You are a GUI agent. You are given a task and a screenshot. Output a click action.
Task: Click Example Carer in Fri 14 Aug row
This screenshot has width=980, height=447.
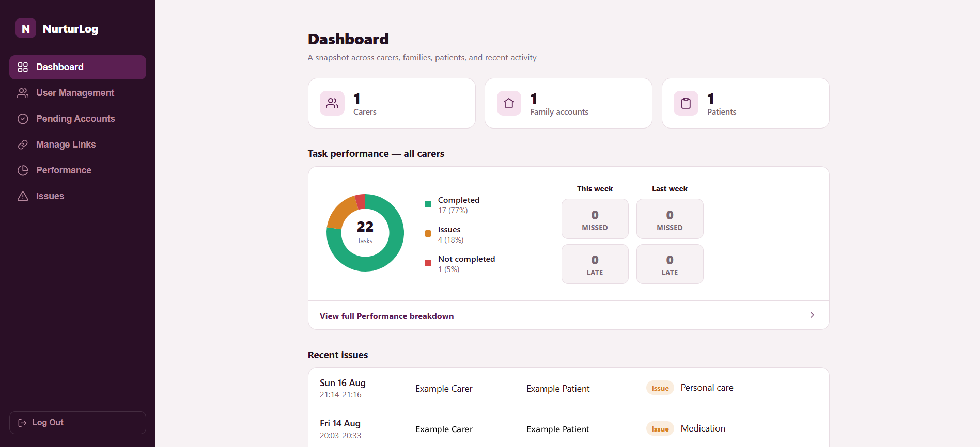coord(444,429)
